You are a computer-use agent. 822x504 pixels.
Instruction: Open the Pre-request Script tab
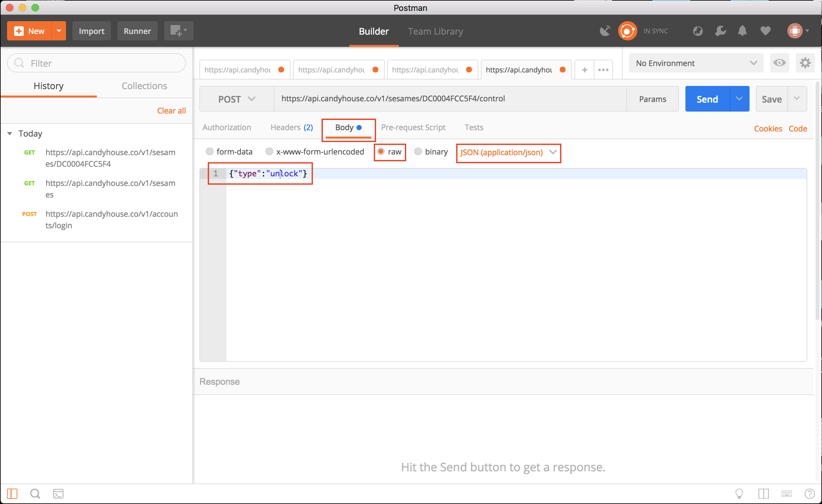(413, 127)
